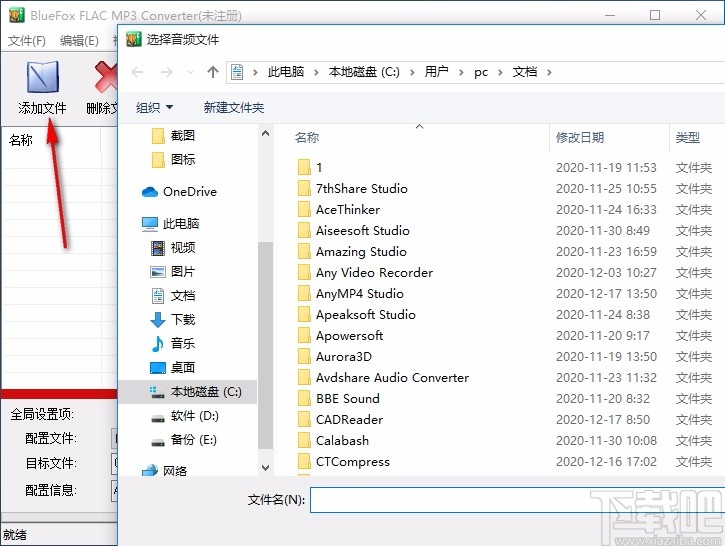Expand the chevron after 用户 in breadcrumb
Viewport: 725px width, 546px height.
point(461,73)
